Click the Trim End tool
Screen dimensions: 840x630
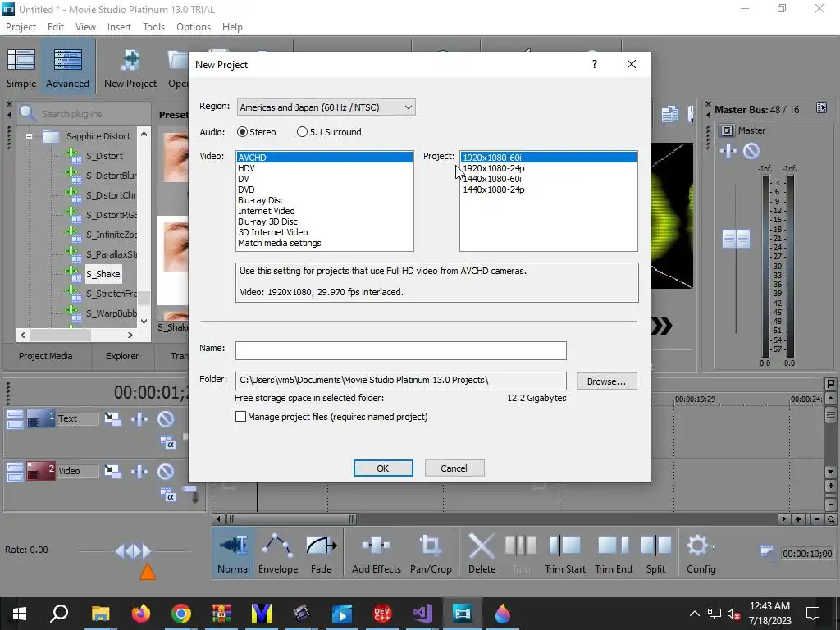click(x=614, y=555)
